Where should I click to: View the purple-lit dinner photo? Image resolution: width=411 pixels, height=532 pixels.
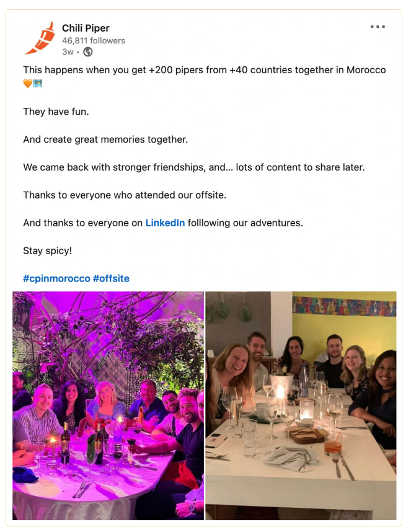coord(108,406)
